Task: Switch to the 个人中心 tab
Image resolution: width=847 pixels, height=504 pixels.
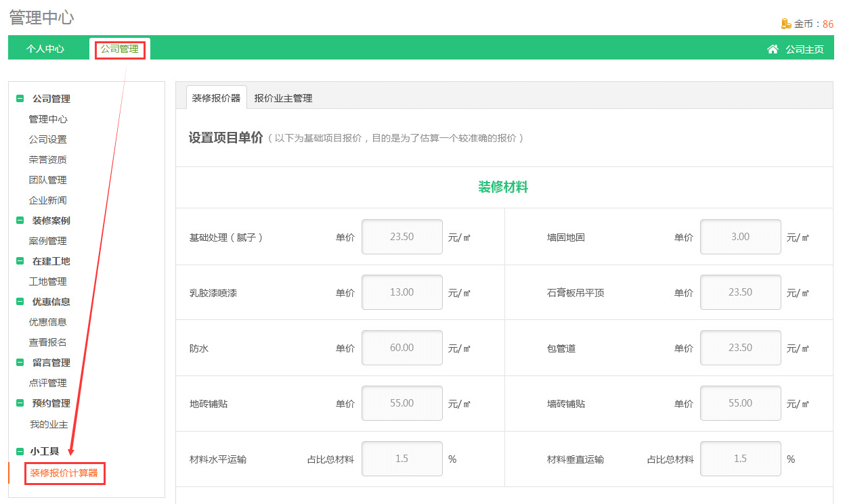Action: click(x=45, y=49)
